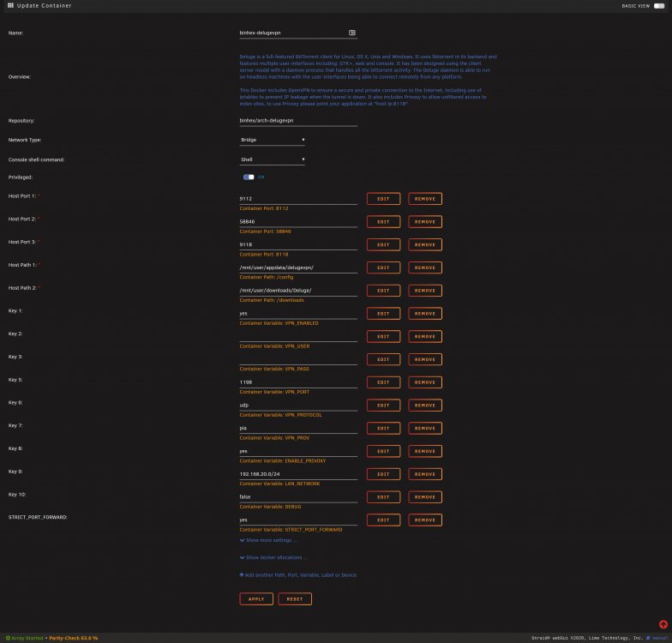The image size is (672, 643).
Task: Click the appdata delugevpn path field
Action: tap(298, 267)
